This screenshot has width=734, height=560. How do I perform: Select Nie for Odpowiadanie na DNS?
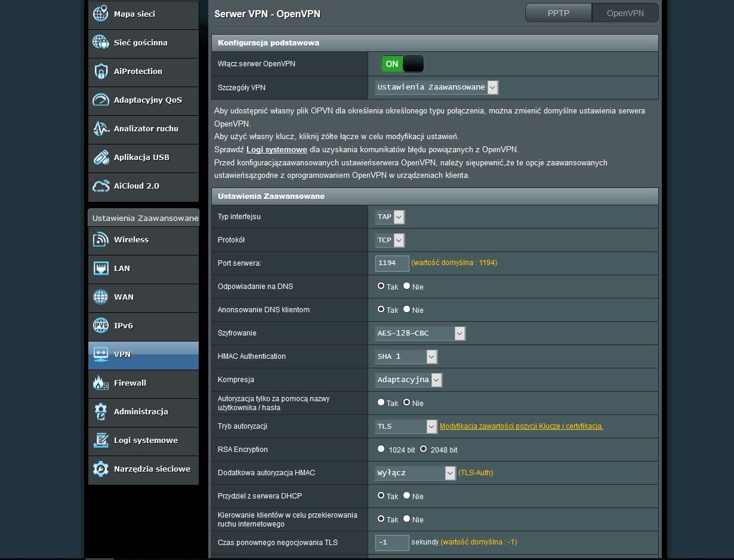406,286
